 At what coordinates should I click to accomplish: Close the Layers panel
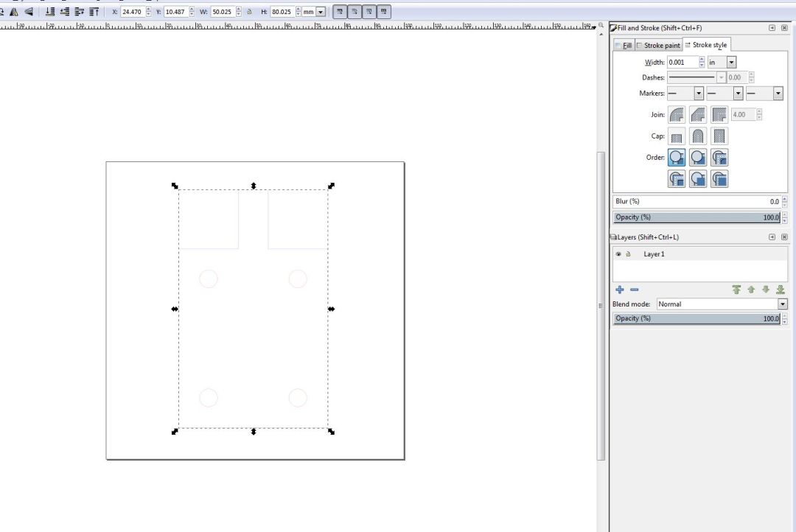coord(784,237)
